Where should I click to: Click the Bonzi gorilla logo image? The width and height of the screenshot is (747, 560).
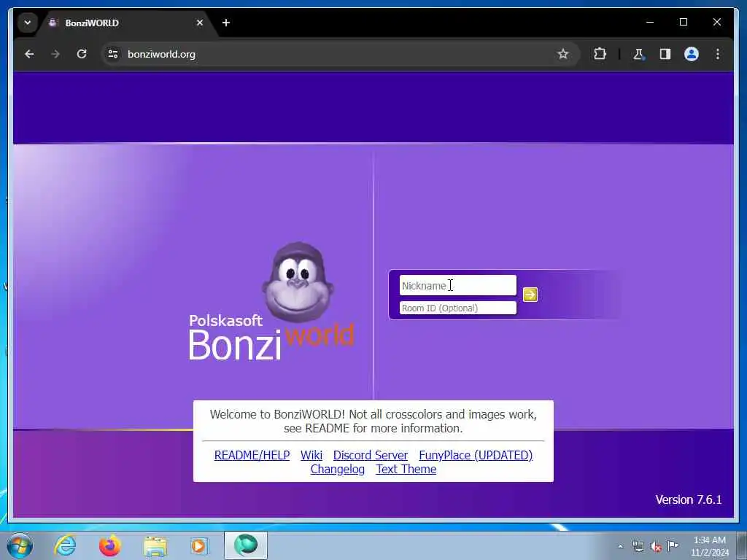pyautogui.click(x=298, y=282)
